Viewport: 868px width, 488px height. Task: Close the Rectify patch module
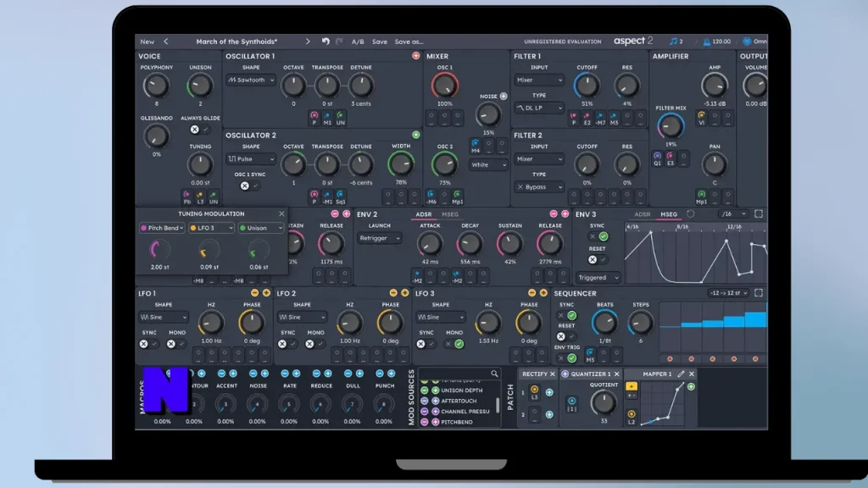(552, 374)
